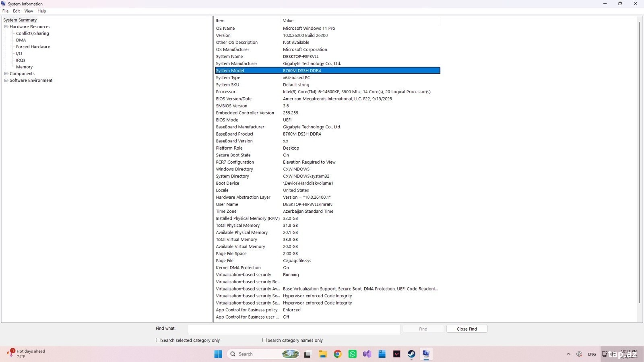Click the Value column header

coord(360,21)
